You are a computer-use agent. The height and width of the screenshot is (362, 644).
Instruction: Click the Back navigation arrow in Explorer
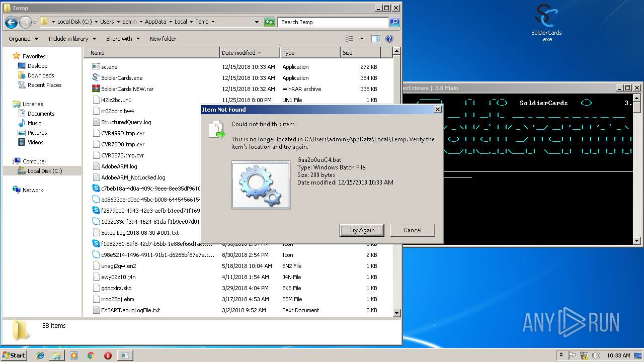pyautogui.click(x=11, y=22)
